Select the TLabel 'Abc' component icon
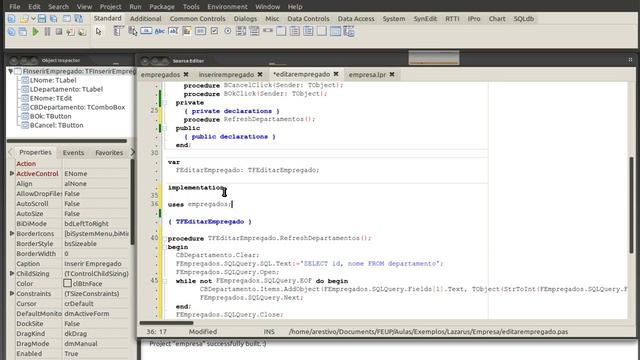Viewport: 640px width, 360px height. 160,31
